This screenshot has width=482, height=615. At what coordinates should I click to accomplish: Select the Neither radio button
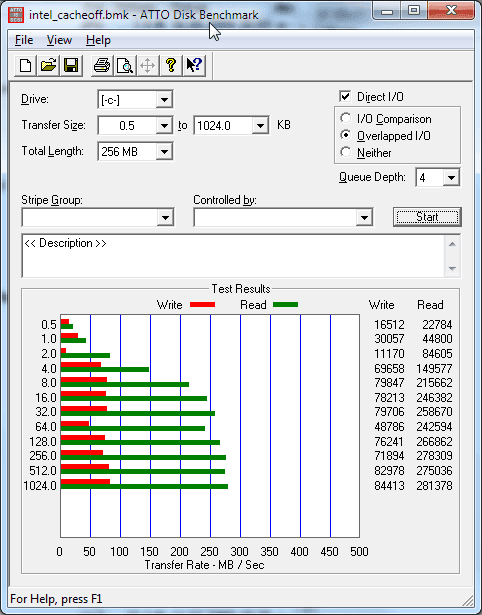(x=346, y=152)
